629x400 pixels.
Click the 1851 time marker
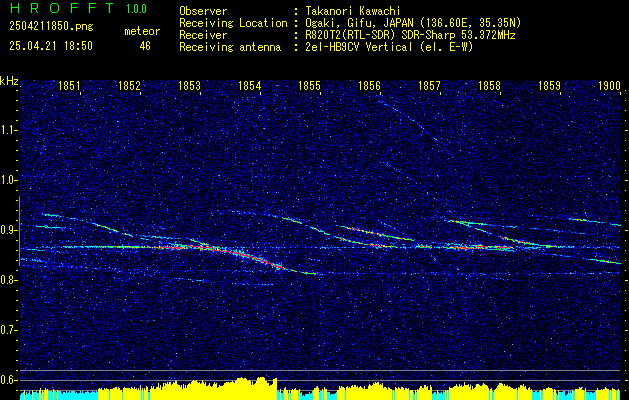pyautogui.click(x=69, y=86)
